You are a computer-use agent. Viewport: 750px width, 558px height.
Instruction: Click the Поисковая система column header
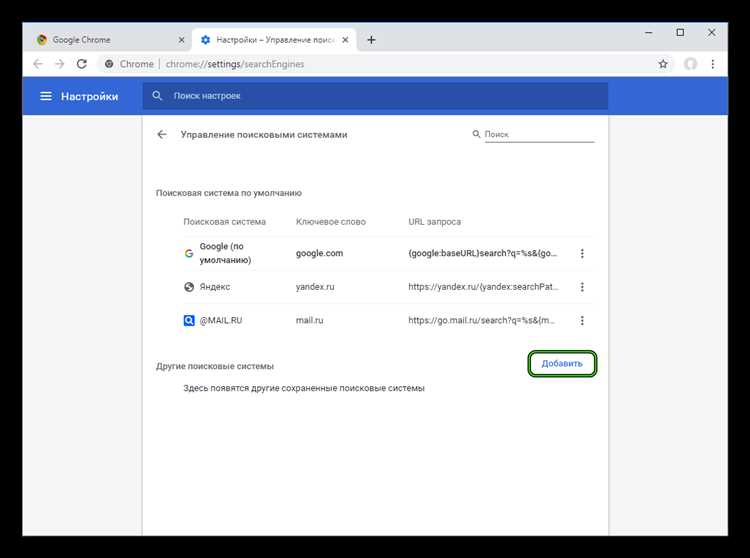224,222
